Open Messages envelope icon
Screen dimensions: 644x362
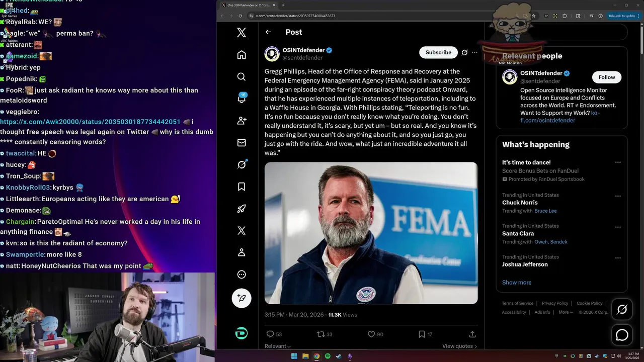[242, 143]
